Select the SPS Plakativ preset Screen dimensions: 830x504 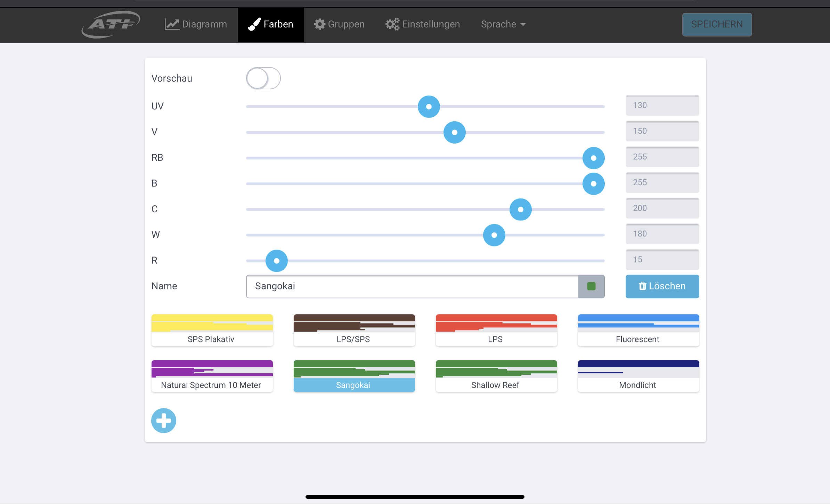(x=212, y=330)
